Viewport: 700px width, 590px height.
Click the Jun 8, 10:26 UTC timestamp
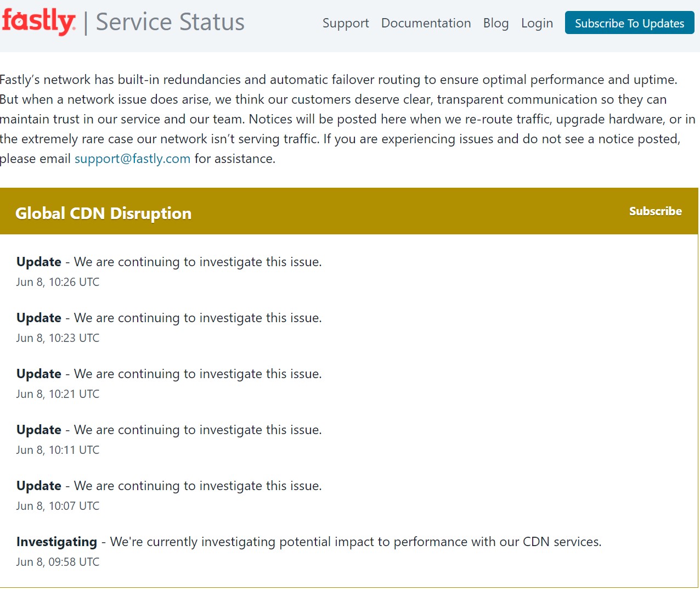pyautogui.click(x=58, y=282)
